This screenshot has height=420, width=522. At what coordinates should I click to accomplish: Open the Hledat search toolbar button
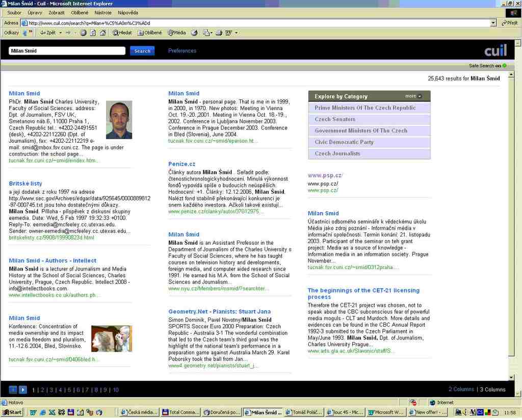122,33
